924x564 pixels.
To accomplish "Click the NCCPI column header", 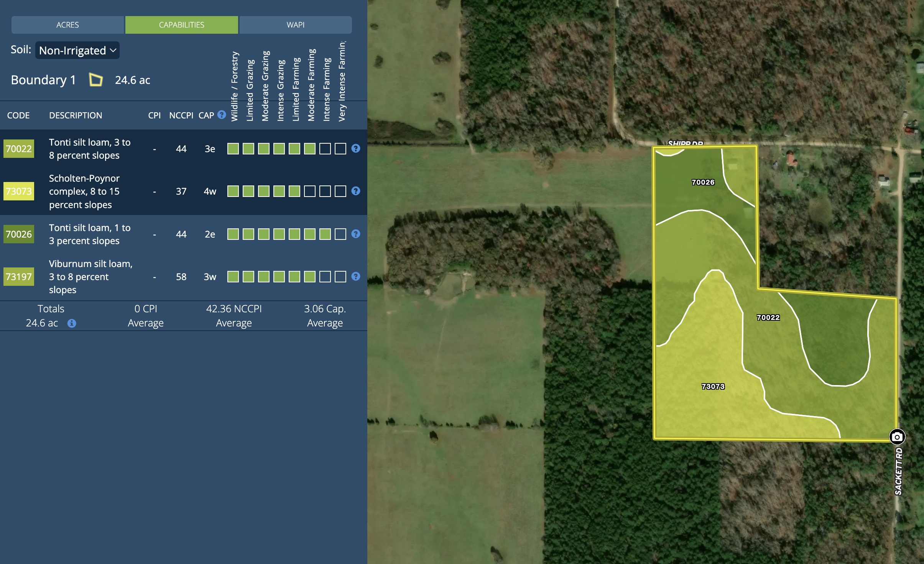I will tap(181, 115).
